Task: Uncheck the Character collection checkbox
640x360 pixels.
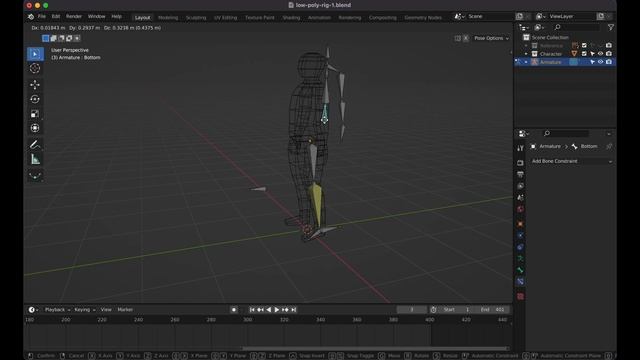Action: point(584,54)
